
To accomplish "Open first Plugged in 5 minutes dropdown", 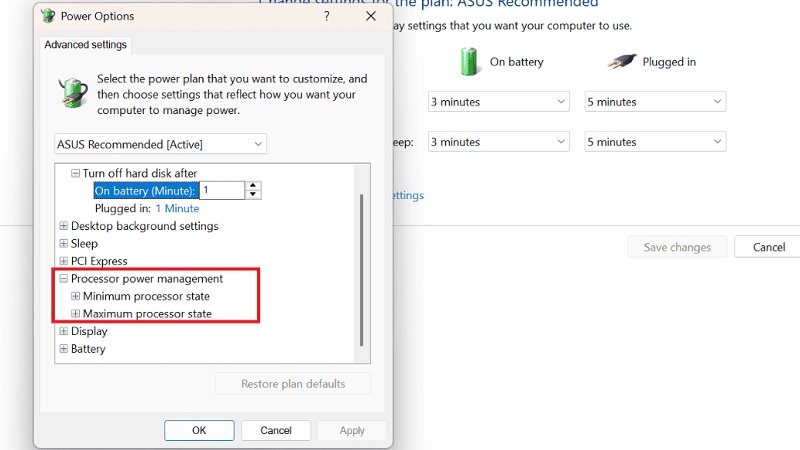I will (655, 102).
